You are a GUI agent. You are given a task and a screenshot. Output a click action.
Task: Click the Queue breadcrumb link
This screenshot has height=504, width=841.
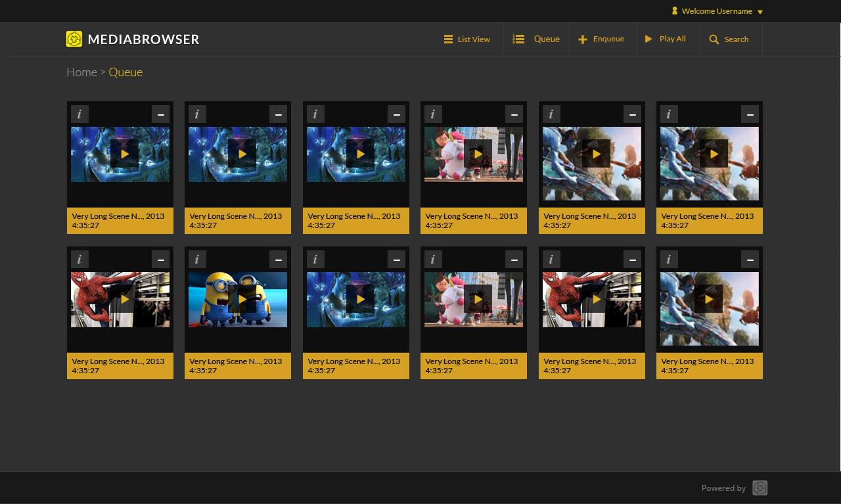125,72
